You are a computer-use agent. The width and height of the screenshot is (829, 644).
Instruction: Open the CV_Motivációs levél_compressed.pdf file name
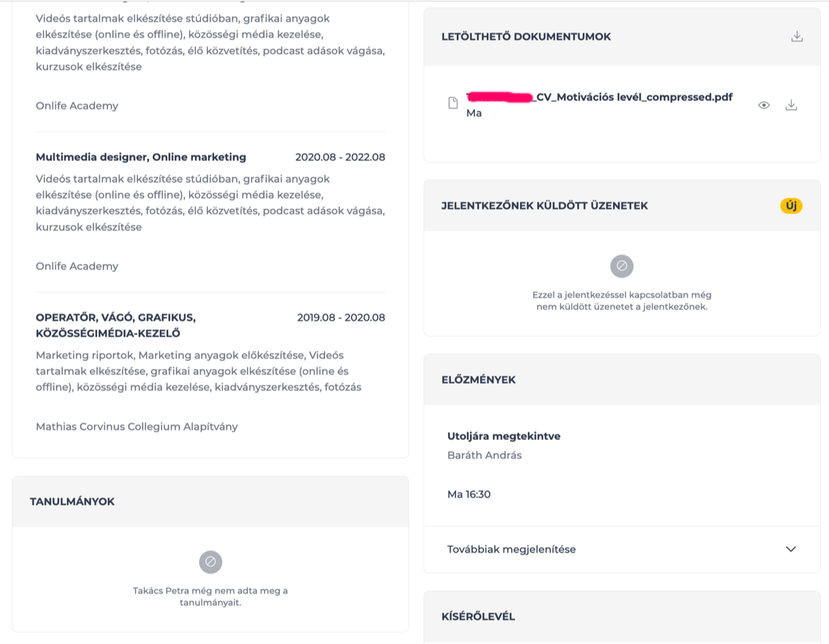(x=599, y=97)
